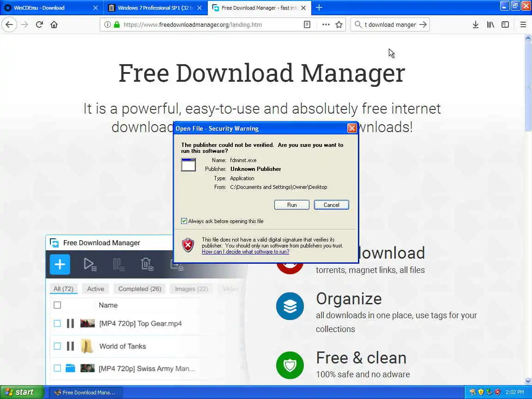Image resolution: width=532 pixels, height=399 pixels.
Task: Show site information icon in address bar
Action: pos(107,24)
